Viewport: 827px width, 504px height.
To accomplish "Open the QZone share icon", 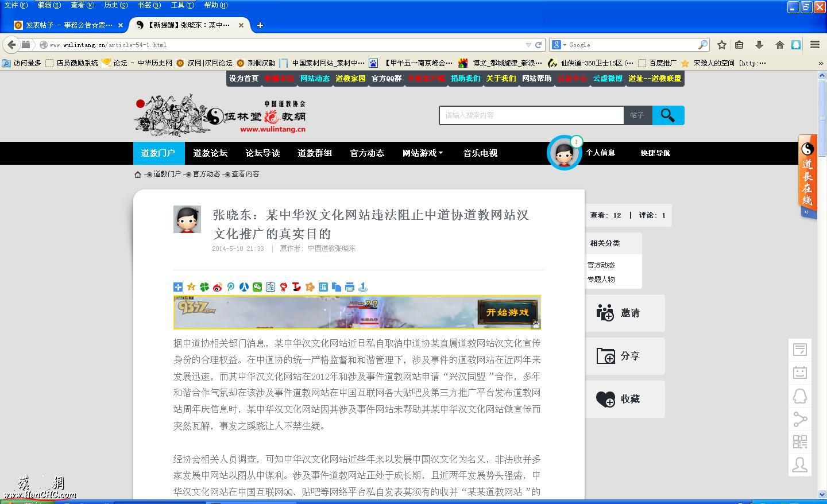I will coord(191,287).
